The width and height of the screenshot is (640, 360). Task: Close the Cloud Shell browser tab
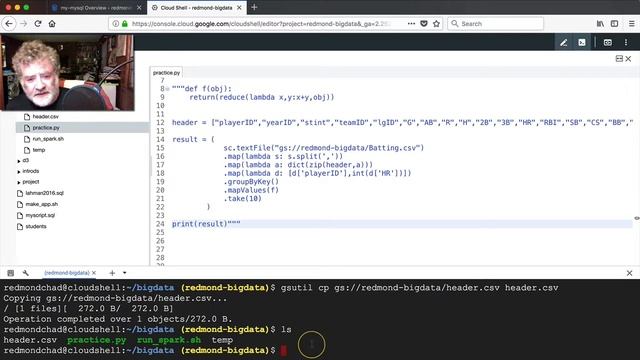pos(239,8)
